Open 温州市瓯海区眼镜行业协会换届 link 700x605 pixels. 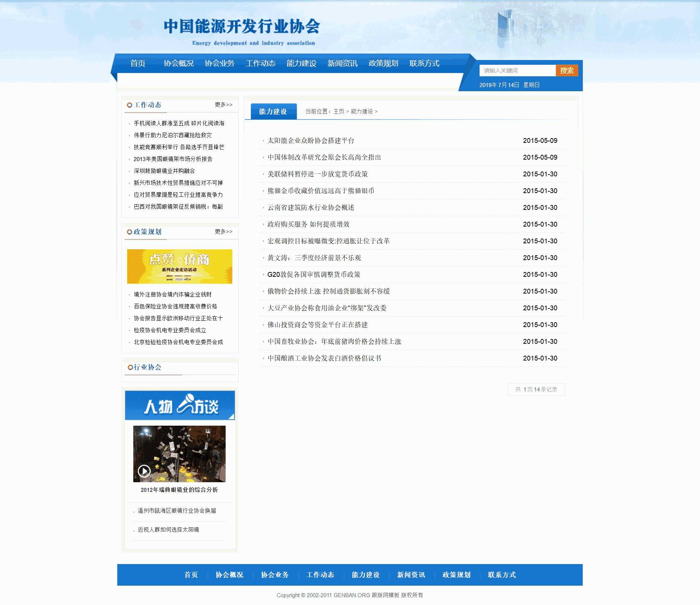pos(175,511)
